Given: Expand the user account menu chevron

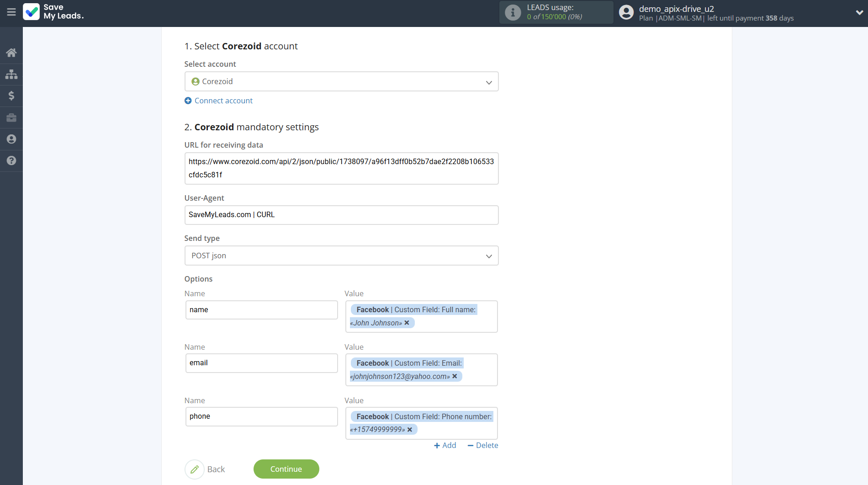Looking at the screenshot, I should coord(859,13).
